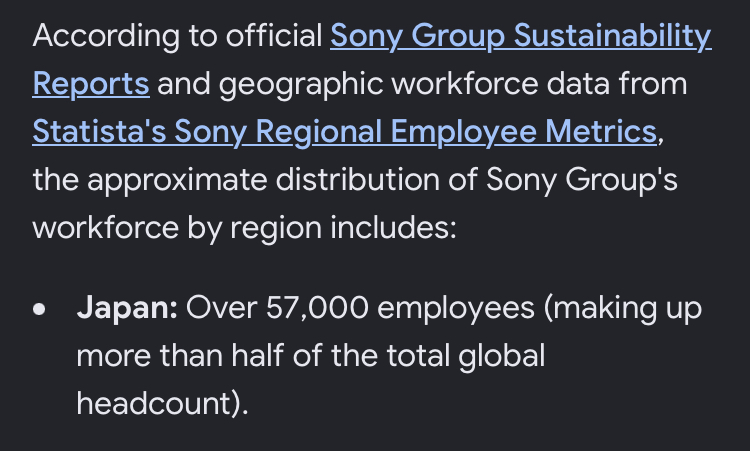
Task: Click the phrase workforce by region includes
Action: coord(244,228)
